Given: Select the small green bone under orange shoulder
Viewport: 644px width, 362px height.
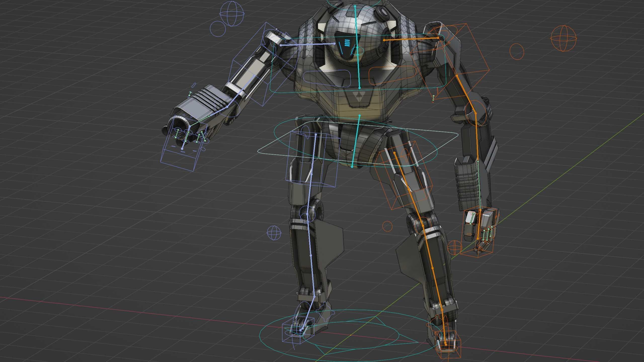Looking at the screenshot, I should click(x=433, y=98).
